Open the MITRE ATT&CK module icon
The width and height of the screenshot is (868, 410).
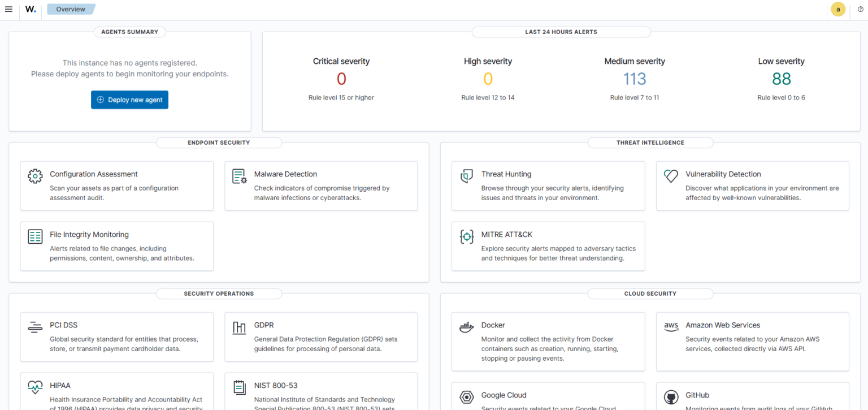(x=466, y=237)
